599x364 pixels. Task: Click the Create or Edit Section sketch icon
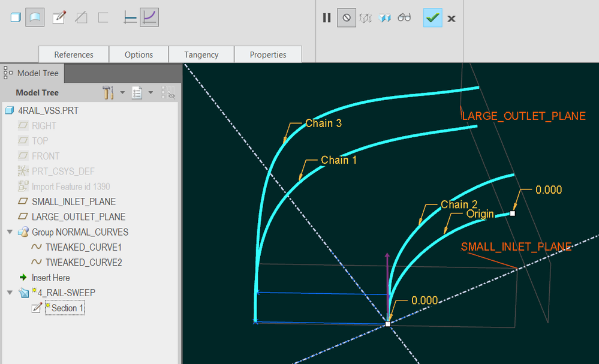tap(59, 17)
